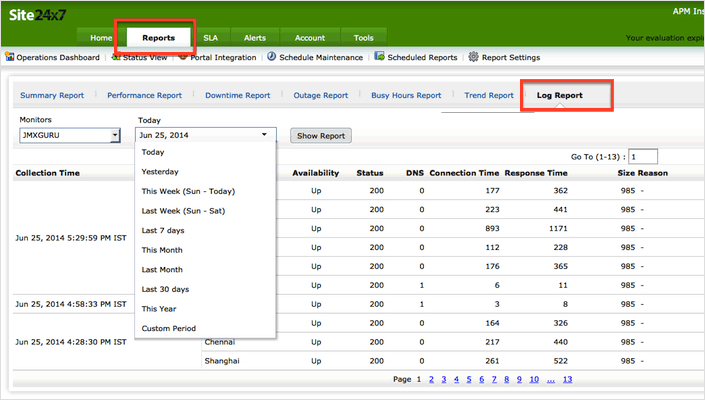This screenshot has height=400, width=705.
Task: Open the Reports main tab
Action: [158, 38]
